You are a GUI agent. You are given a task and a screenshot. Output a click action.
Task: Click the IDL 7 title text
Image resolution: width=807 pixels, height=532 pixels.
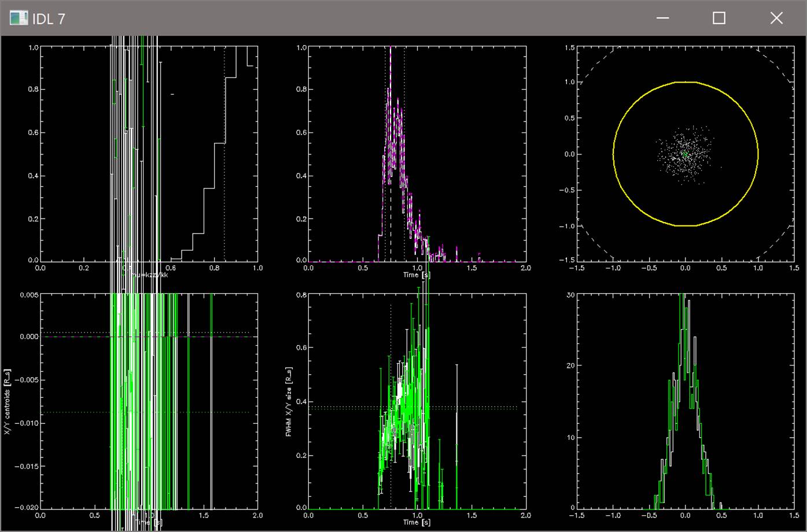pyautogui.click(x=49, y=19)
